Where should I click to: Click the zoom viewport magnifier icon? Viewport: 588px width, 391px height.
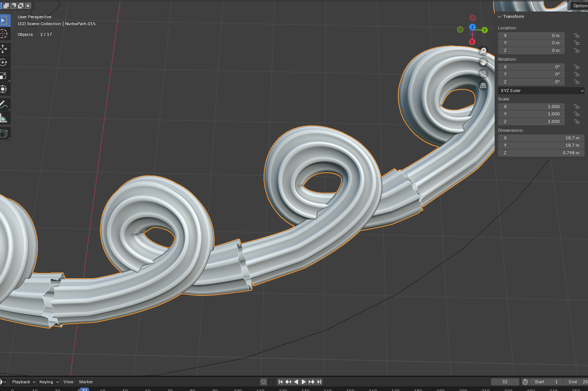coord(484,50)
